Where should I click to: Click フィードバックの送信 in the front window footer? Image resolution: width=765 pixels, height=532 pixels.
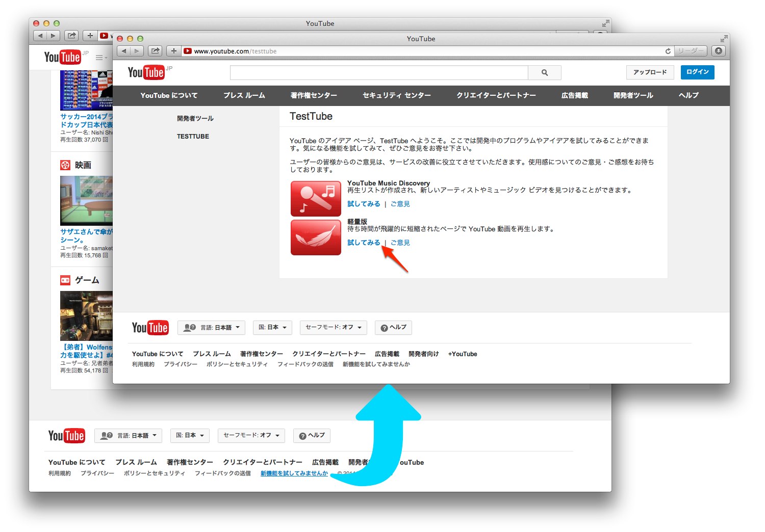pos(305,364)
